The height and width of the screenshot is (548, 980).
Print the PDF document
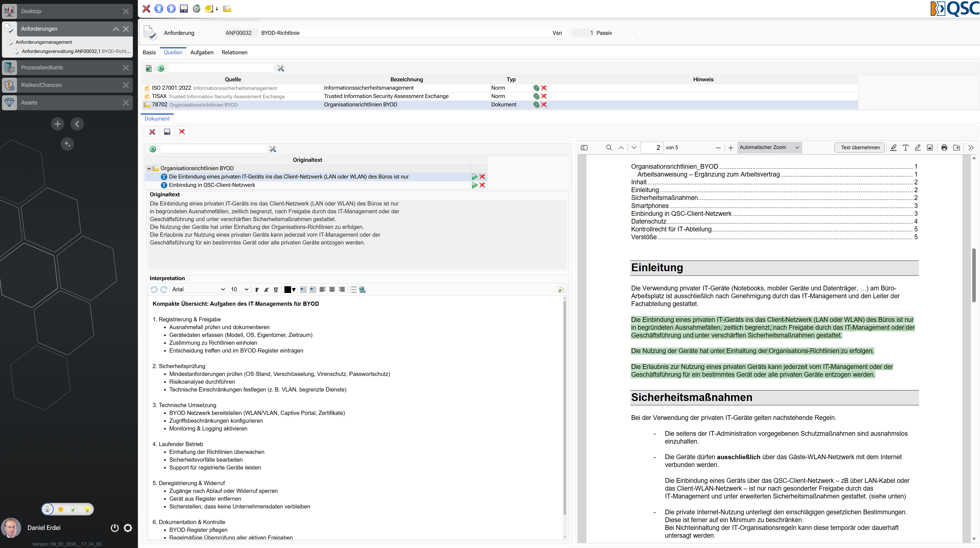click(944, 148)
